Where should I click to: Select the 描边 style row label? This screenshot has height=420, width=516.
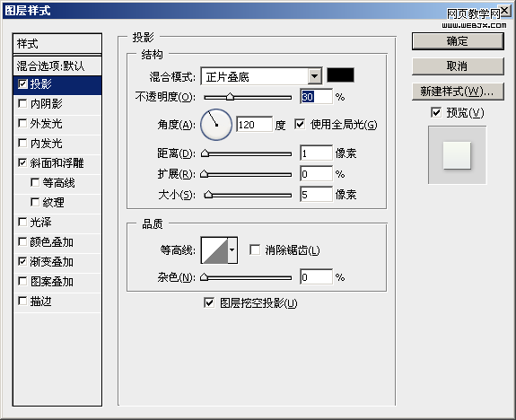pos(40,302)
